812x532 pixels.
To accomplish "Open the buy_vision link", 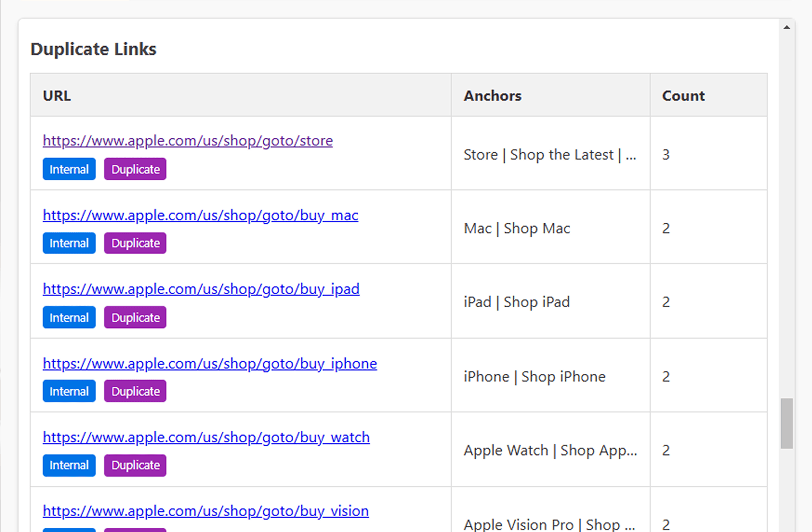I will click(205, 511).
